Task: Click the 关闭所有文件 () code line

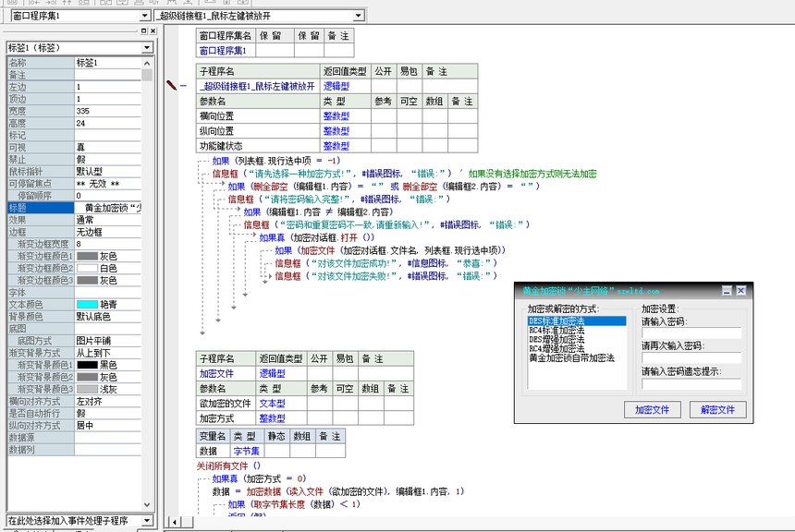Action: coord(228,466)
